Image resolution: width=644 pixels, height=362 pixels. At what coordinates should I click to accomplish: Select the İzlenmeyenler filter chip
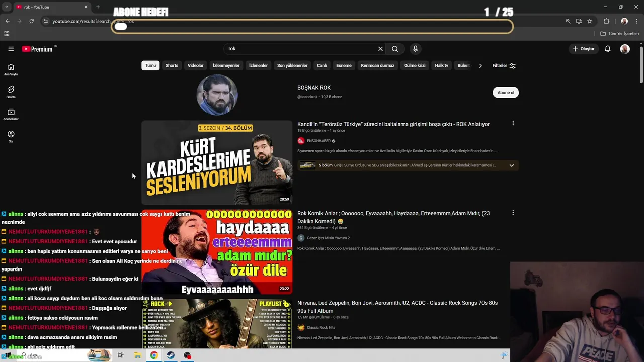tap(226, 65)
